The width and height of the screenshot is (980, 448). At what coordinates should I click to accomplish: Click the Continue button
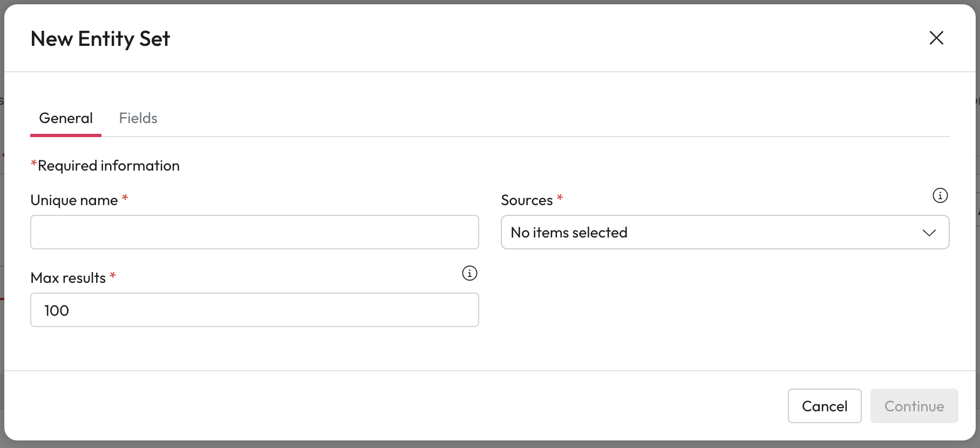(x=914, y=406)
